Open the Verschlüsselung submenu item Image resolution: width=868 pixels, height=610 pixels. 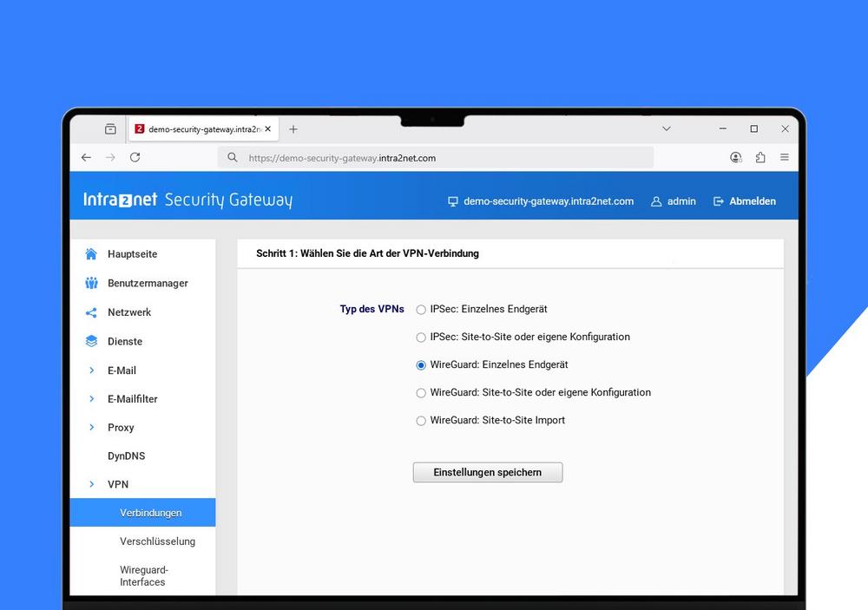click(157, 541)
